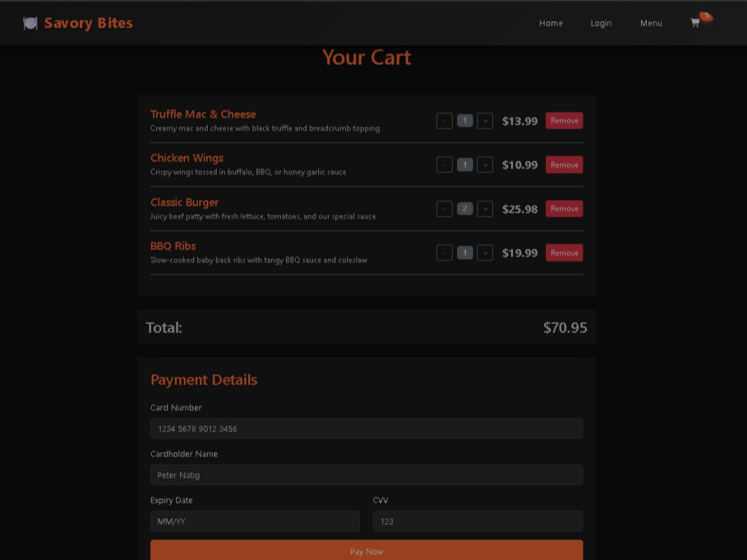747x560 pixels.
Task: Click the total amount $70.95
Action: click(565, 328)
